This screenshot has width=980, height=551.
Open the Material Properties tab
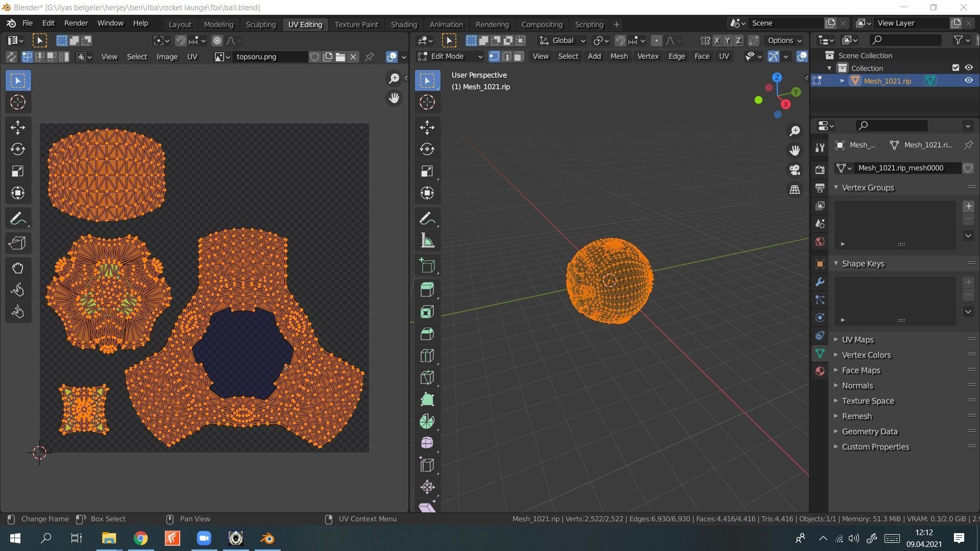[x=820, y=371]
